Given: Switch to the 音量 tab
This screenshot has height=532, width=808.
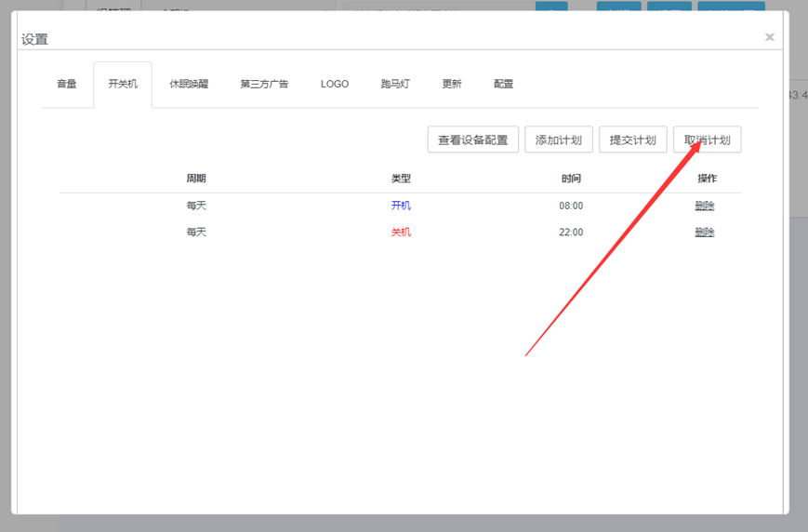Looking at the screenshot, I should pos(67,84).
